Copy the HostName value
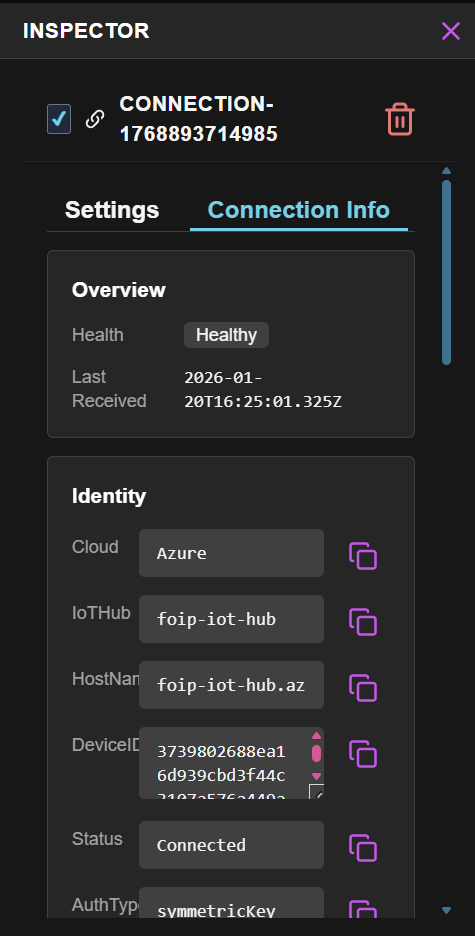 coord(363,688)
